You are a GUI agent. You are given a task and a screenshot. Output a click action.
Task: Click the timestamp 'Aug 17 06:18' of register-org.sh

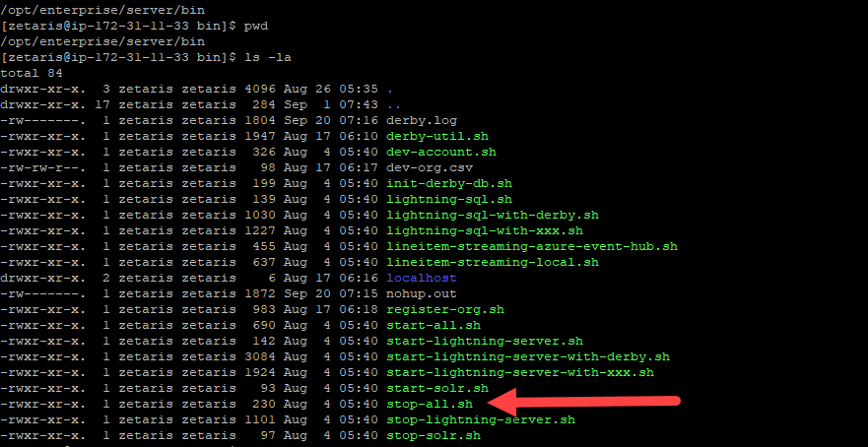coord(330,309)
